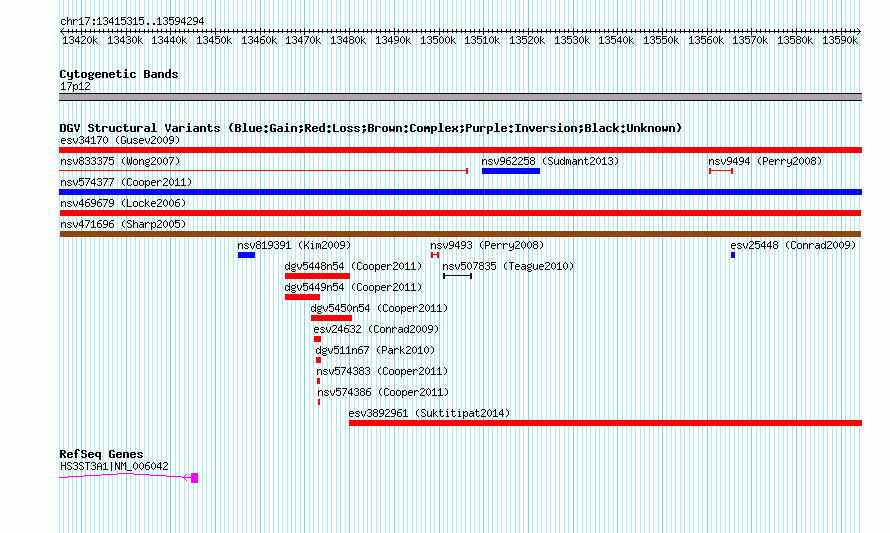Select the red nsv9494 variant marker
This screenshot has height=533, width=890.
point(721,171)
